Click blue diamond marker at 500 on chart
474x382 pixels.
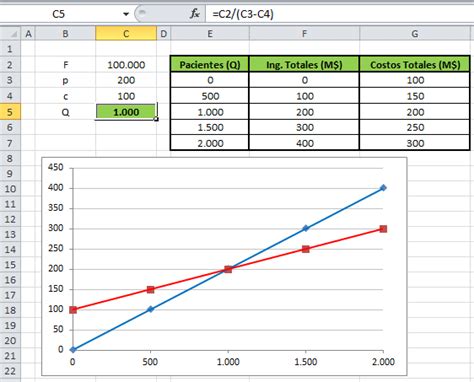[150, 309]
